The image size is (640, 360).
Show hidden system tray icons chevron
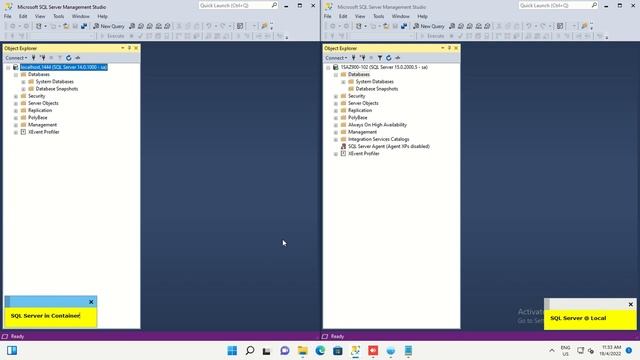(552, 351)
